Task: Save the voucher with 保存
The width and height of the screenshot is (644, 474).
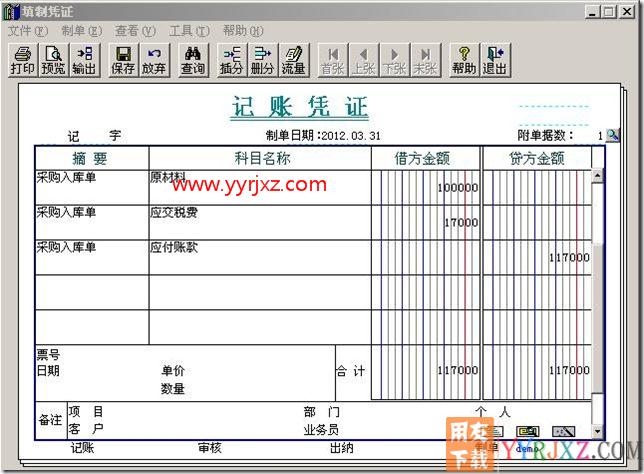Action: coord(123,60)
